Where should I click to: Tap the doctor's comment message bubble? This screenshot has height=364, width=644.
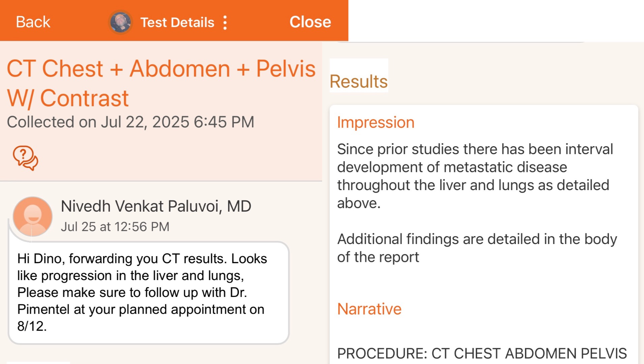tap(148, 292)
